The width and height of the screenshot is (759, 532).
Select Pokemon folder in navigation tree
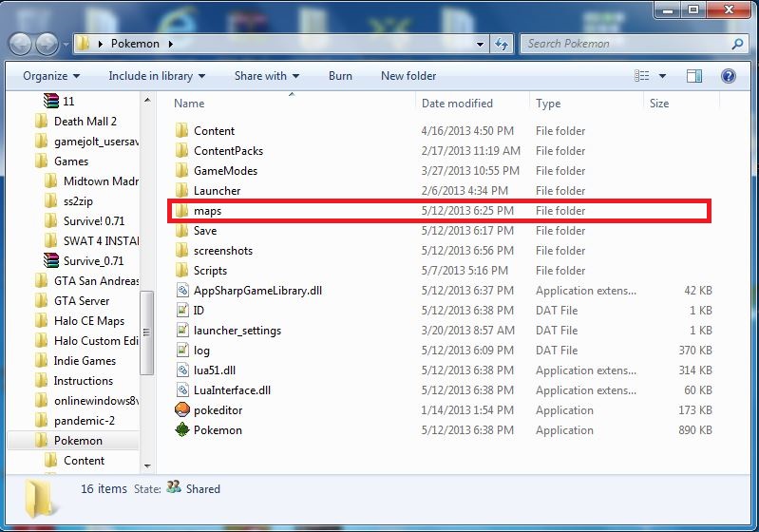coord(78,441)
